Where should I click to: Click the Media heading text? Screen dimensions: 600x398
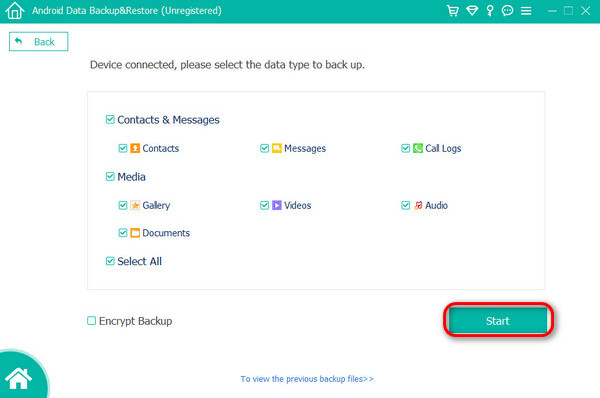[131, 177]
